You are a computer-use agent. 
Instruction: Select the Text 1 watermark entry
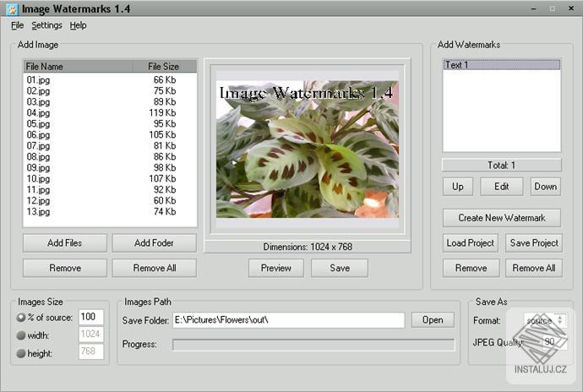tap(502, 65)
